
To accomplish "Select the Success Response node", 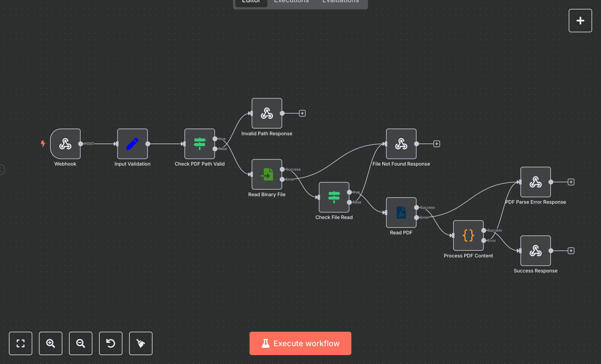I will [535, 251].
